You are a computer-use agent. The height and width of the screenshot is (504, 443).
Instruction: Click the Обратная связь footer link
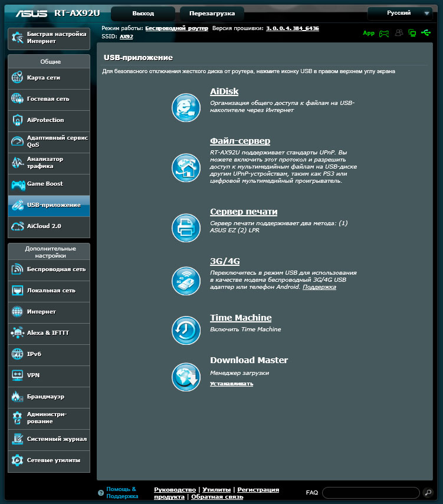click(x=217, y=497)
